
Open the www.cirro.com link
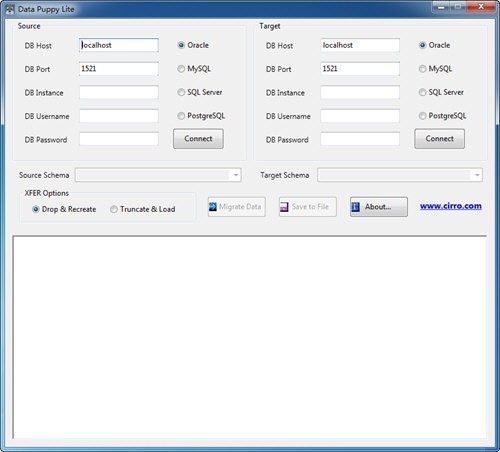[451, 206]
